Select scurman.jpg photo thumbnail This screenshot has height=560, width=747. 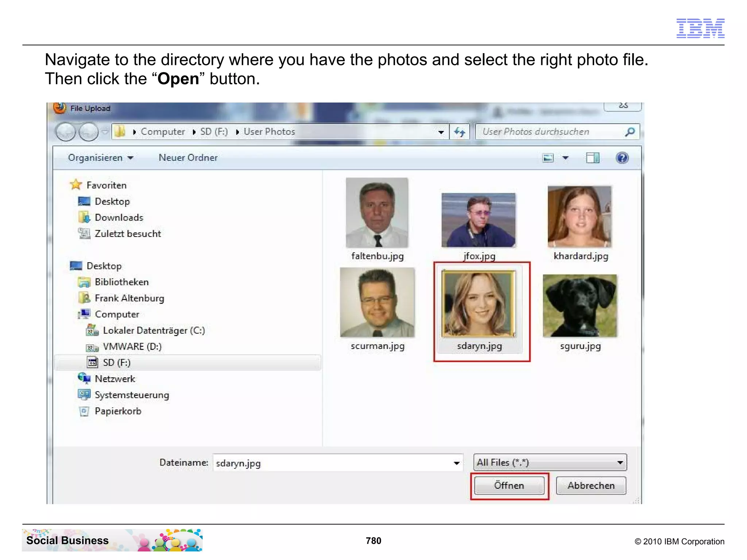377,302
